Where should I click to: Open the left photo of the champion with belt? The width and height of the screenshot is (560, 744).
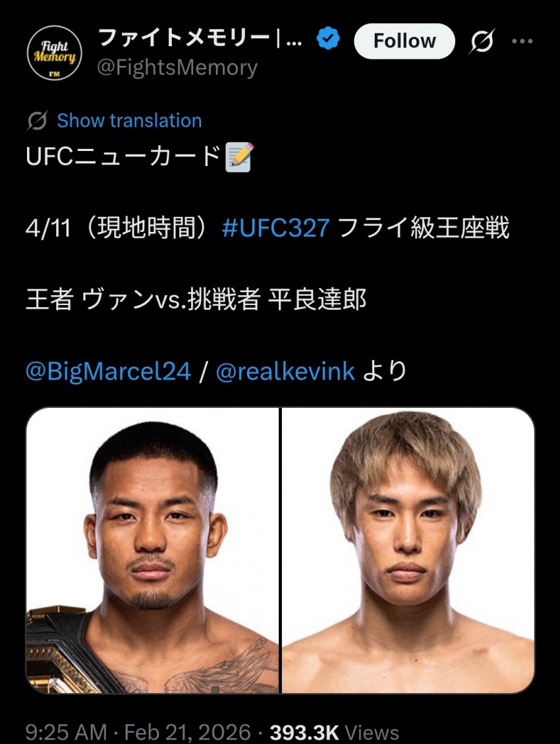click(153, 550)
